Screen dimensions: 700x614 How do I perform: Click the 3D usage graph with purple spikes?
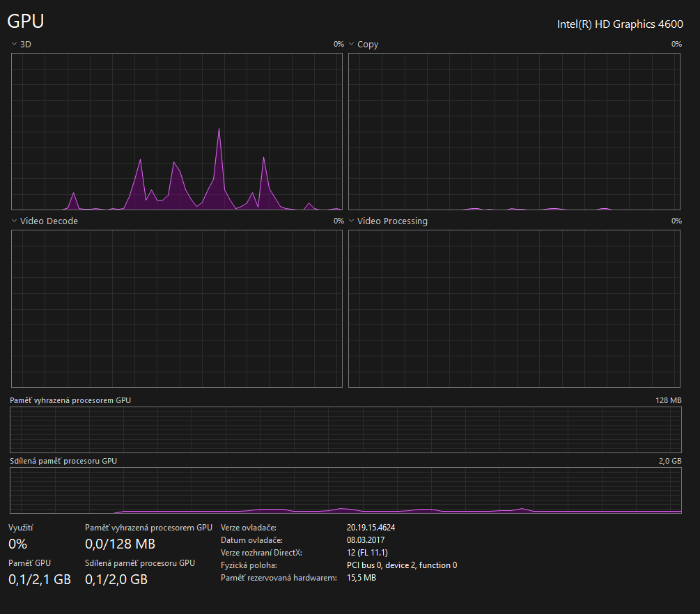pos(177,132)
